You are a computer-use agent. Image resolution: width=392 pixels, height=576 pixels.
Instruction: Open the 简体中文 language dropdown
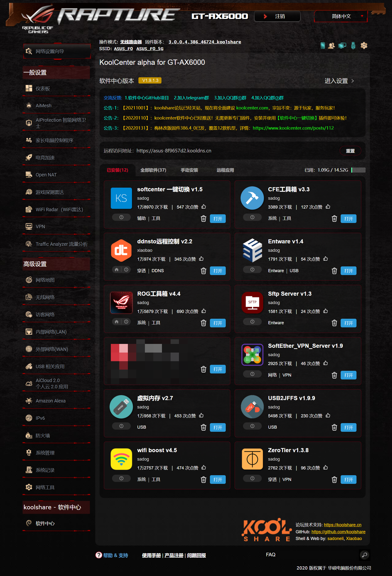(x=340, y=16)
